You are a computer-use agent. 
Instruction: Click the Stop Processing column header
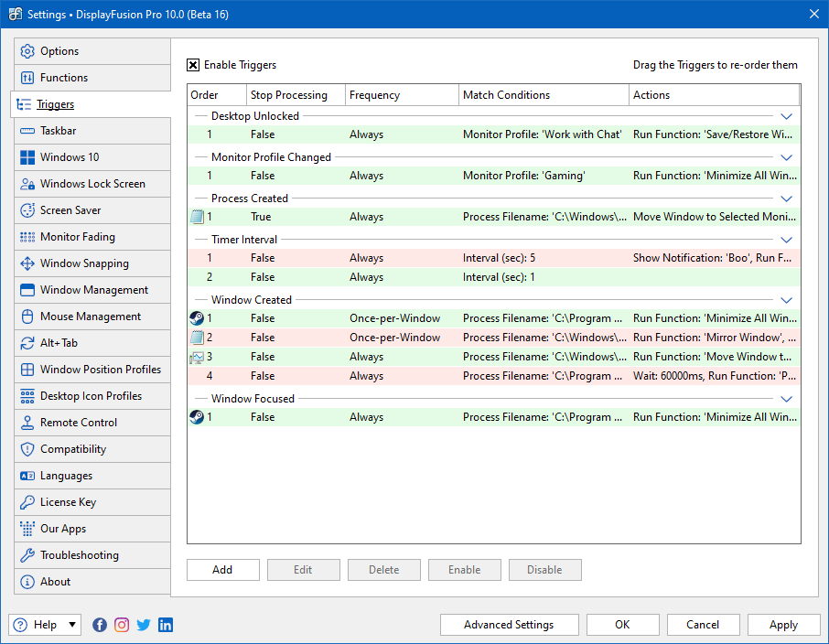296,95
